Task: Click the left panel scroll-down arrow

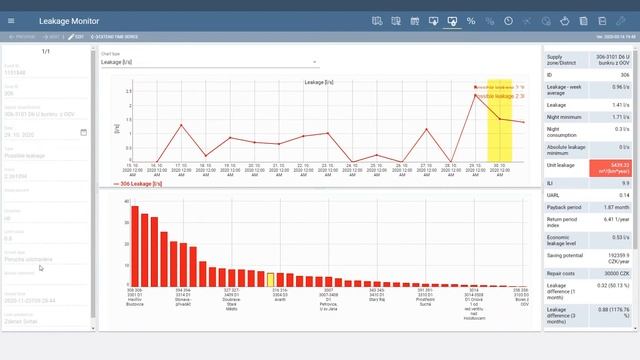Action: click(x=93, y=328)
